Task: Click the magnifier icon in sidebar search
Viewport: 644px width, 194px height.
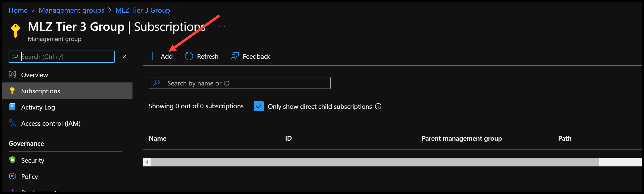Action: click(x=15, y=56)
